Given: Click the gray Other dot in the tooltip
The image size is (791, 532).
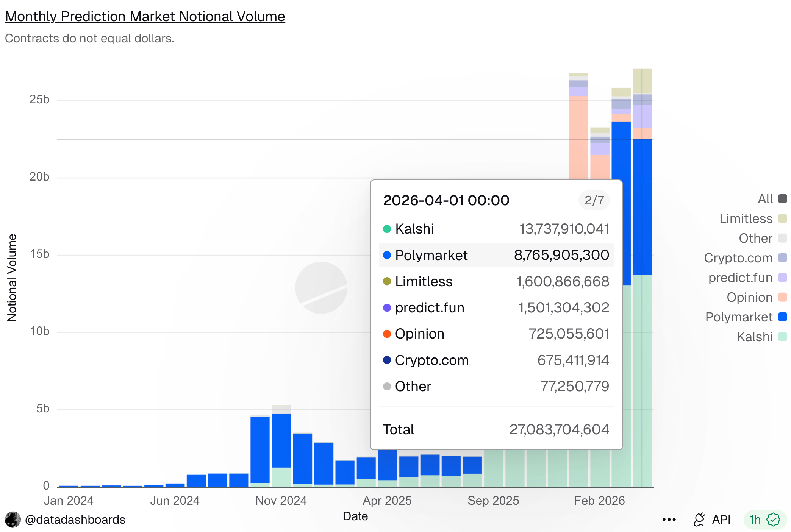Looking at the screenshot, I should [x=386, y=386].
